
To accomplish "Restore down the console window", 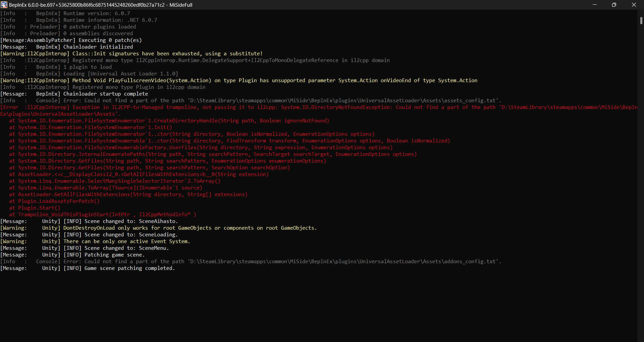I will click(x=614, y=5).
